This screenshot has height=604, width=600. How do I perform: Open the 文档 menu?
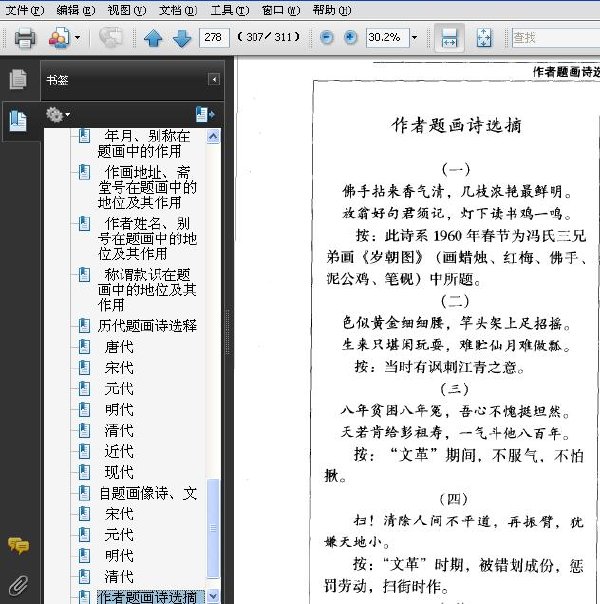coord(178,10)
